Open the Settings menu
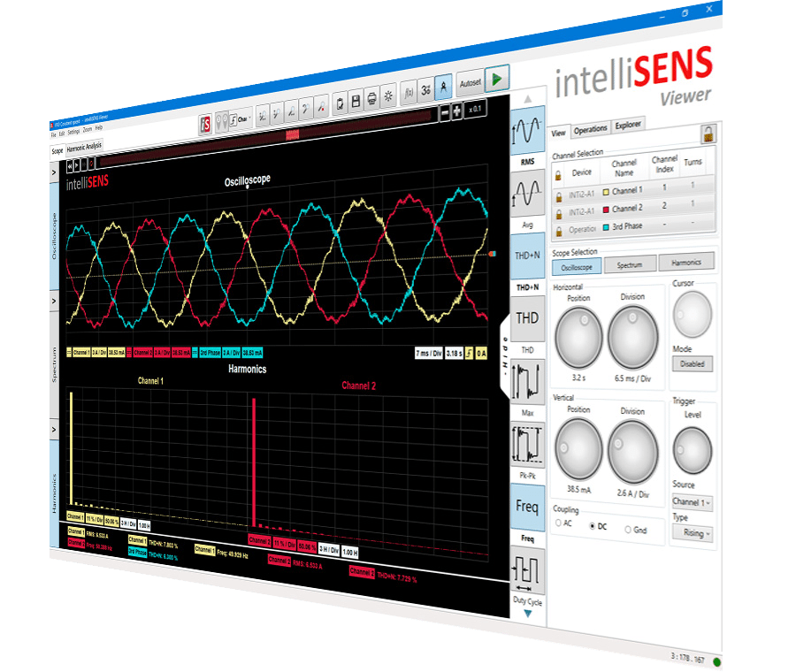Screen dimensions: 796x672 pos(73,132)
